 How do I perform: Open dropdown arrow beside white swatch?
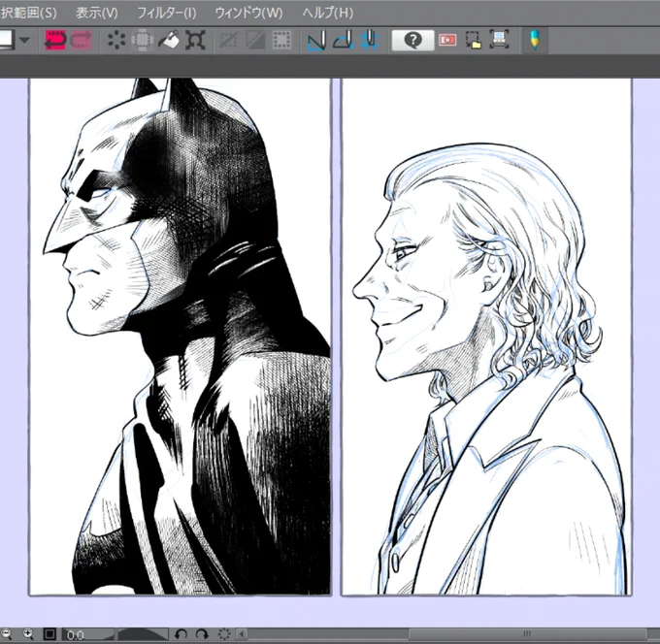24,41
